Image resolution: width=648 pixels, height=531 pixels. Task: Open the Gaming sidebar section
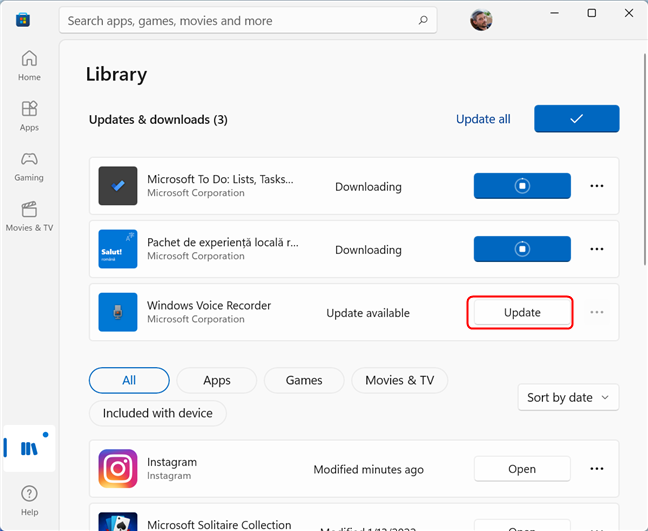pos(29,166)
